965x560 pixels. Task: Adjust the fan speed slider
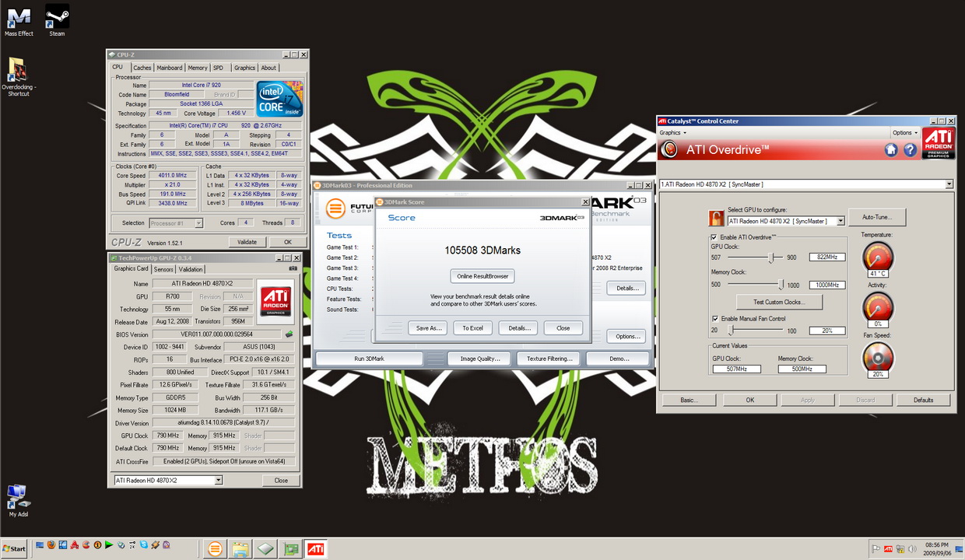[731, 331]
